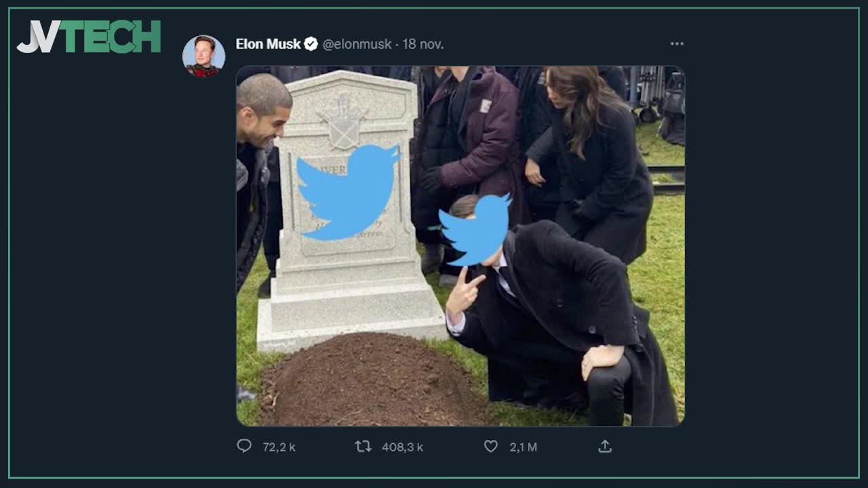Click the Elon Musk display name
This screenshot has height=488, width=868.
tap(268, 44)
